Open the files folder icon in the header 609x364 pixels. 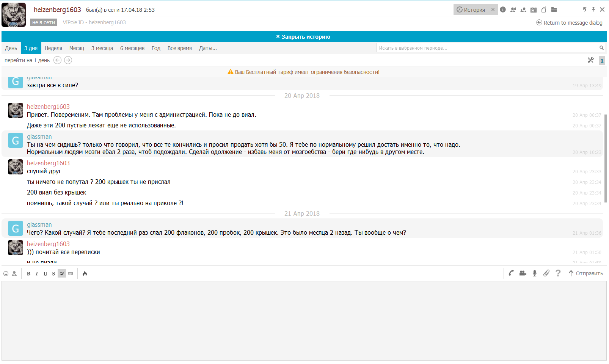pos(554,10)
